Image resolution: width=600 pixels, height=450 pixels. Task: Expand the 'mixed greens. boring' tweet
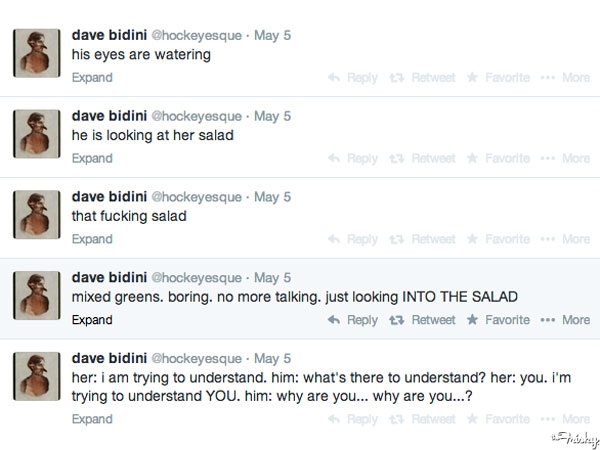point(92,320)
